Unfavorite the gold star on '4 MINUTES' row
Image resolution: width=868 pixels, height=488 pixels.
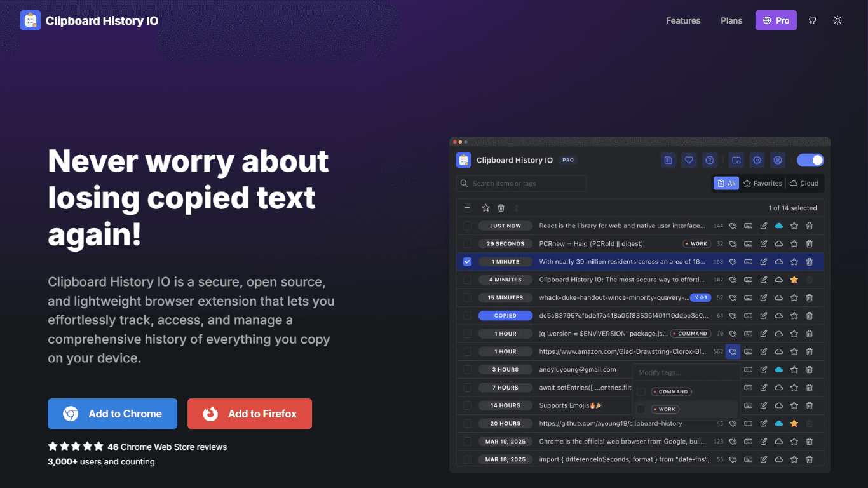(794, 280)
